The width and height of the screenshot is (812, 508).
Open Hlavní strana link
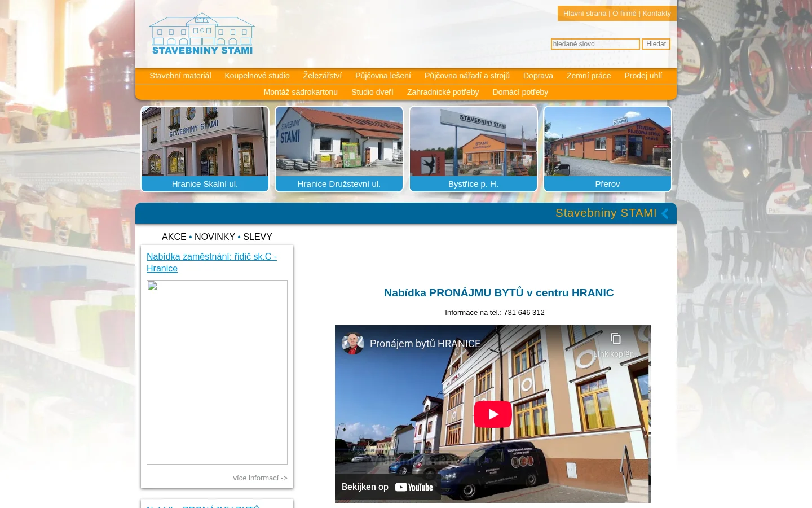tap(585, 14)
